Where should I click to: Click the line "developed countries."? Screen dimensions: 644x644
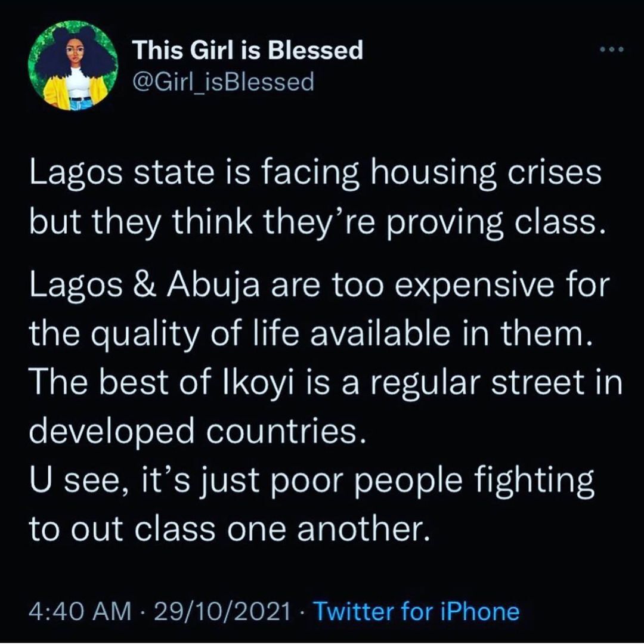click(197, 431)
